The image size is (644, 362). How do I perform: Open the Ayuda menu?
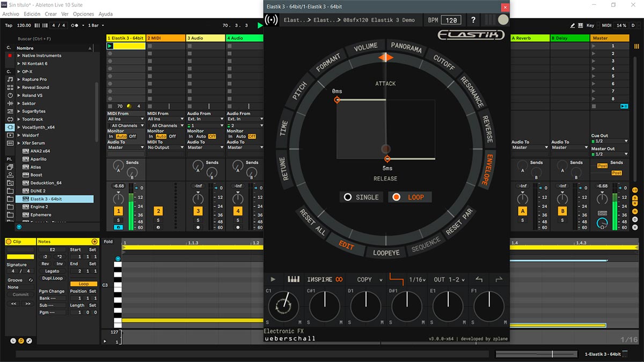coord(105,14)
